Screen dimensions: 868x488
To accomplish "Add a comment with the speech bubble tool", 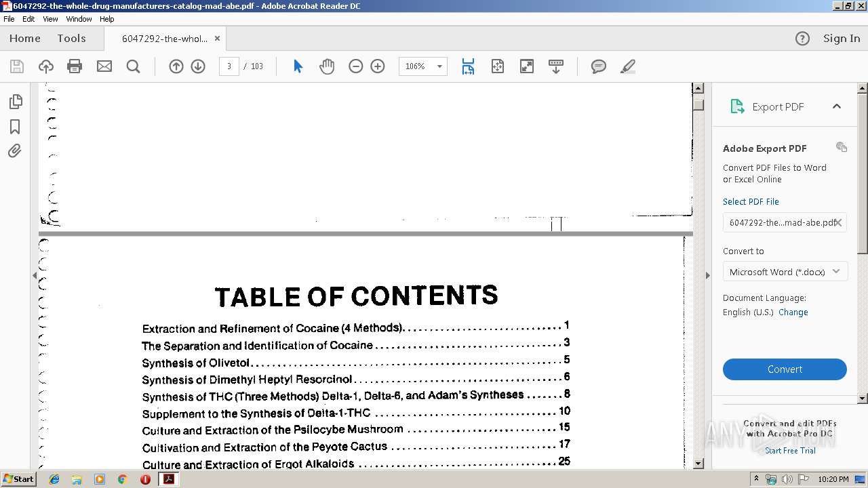I will click(598, 66).
